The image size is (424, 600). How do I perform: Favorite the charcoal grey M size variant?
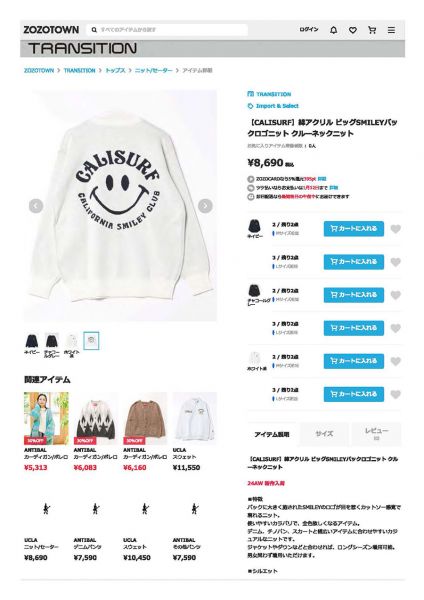(396, 295)
